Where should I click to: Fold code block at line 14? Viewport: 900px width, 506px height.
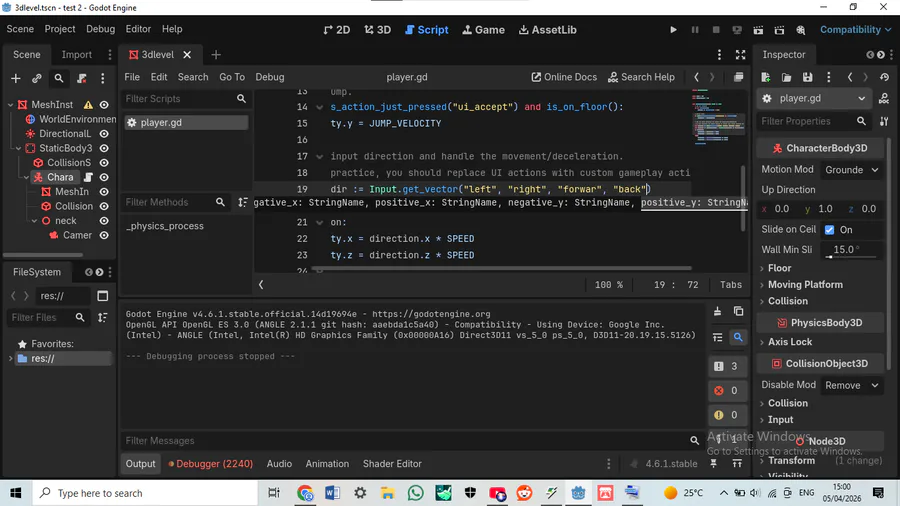pyautogui.click(x=320, y=107)
